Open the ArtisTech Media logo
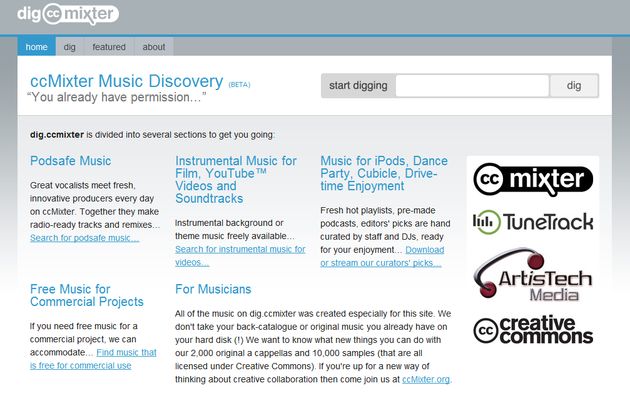The image size is (630, 398). tap(533, 274)
